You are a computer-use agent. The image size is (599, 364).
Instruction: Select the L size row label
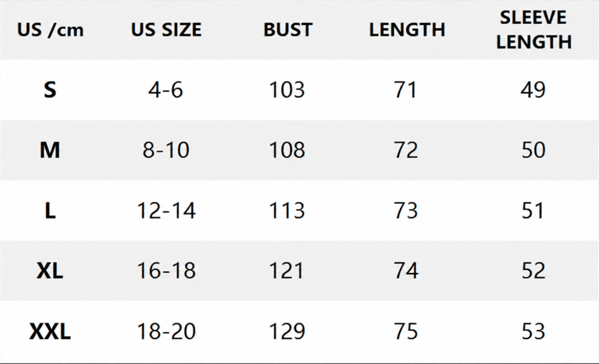(x=50, y=211)
